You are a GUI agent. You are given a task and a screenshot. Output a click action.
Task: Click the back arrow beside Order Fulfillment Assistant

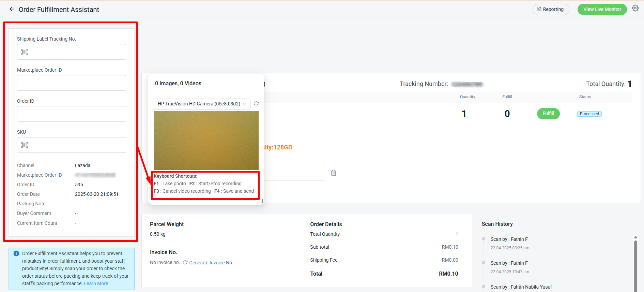(x=12, y=10)
